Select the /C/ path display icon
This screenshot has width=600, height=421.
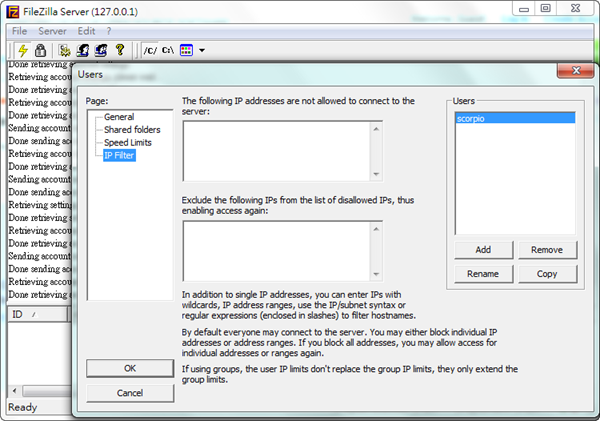point(150,50)
